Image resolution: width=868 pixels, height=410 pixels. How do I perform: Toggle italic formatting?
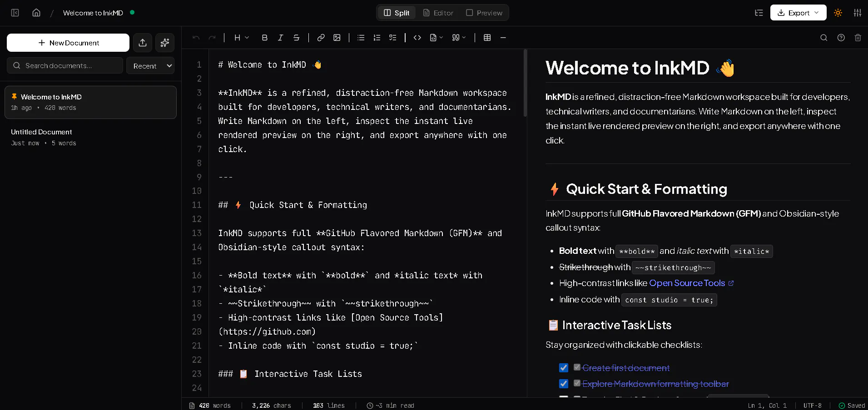pos(281,38)
